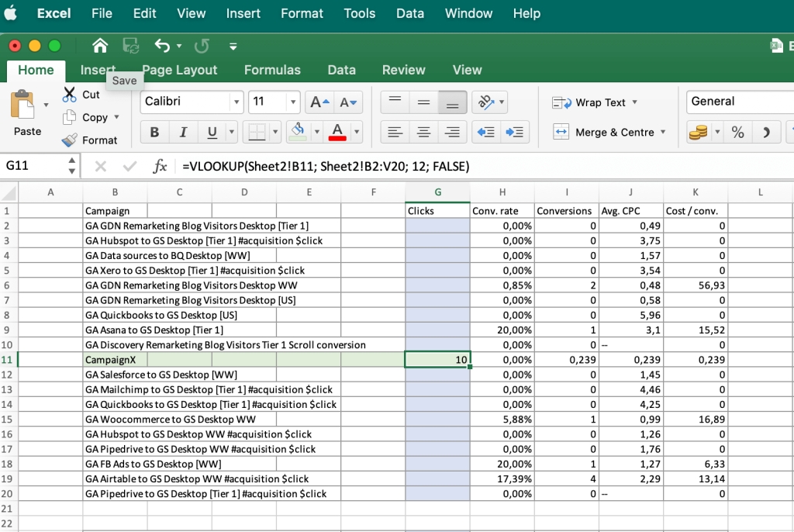Image resolution: width=794 pixels, height=532 pixels.
Task: Switch to the Review ribbon tab
Action: click(403, 70)
